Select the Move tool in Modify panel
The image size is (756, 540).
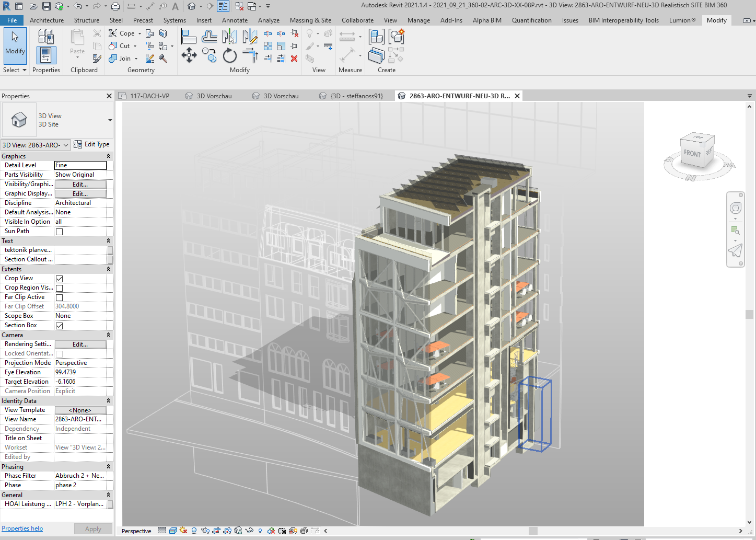[x=189, y=55]
